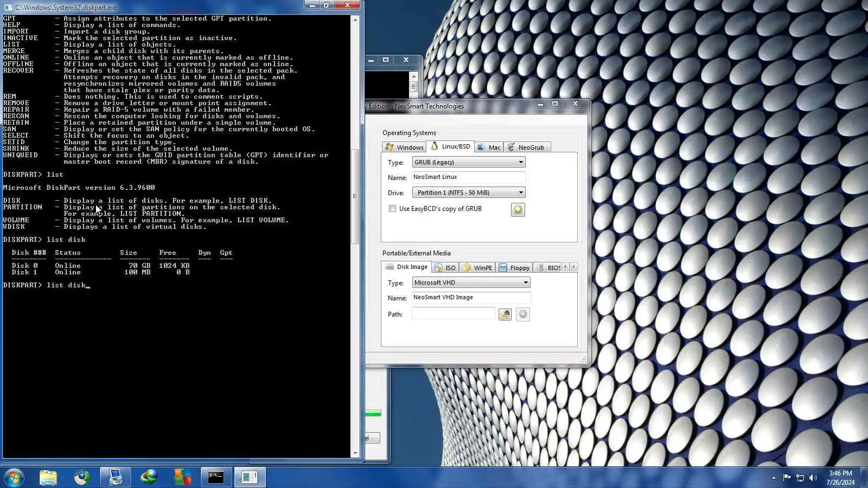Click the 'Portable/External Media' group label

click(416, 253)
